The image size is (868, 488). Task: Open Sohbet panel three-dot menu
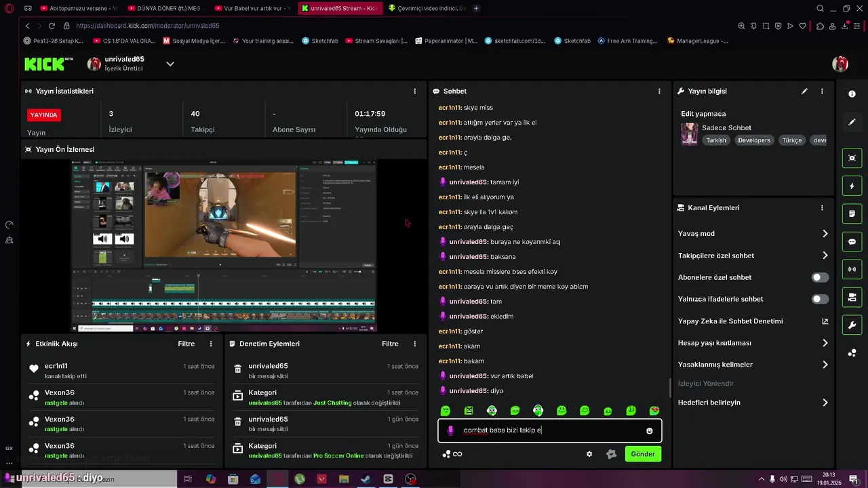click(x=659, y=91)
